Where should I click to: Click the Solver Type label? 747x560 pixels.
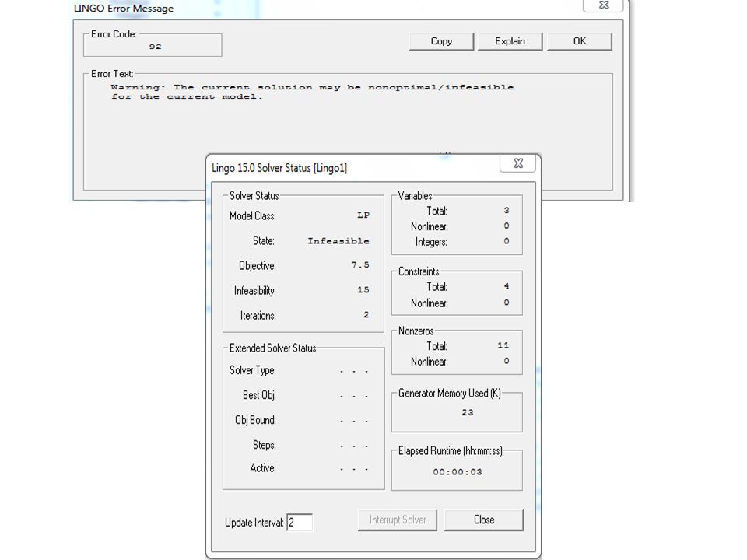point(252,370)
